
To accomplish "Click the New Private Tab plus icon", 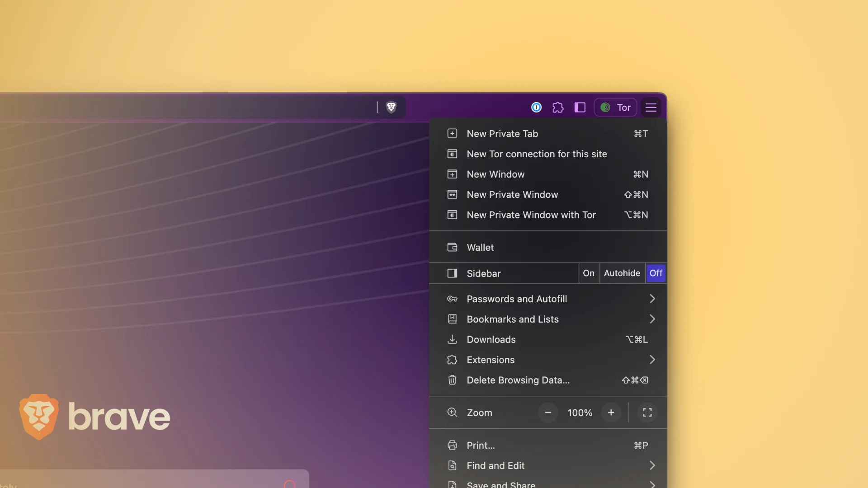I will [x=452, y=133].
